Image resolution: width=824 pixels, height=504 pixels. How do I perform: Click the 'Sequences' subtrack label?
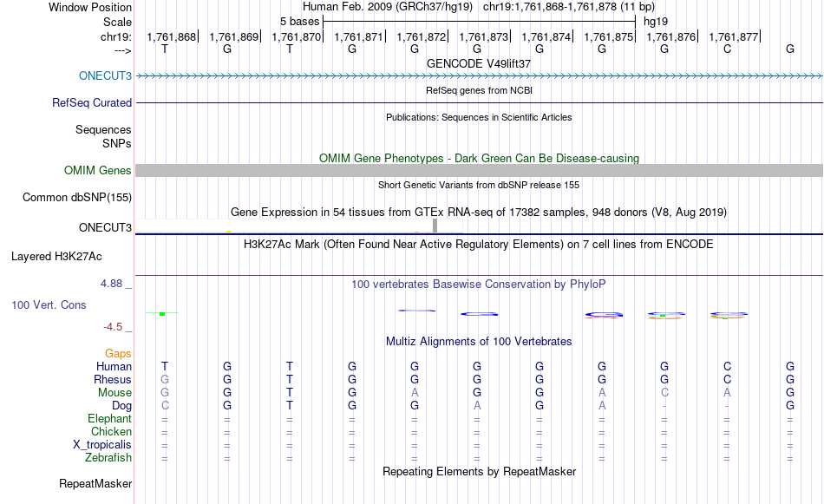103,130
